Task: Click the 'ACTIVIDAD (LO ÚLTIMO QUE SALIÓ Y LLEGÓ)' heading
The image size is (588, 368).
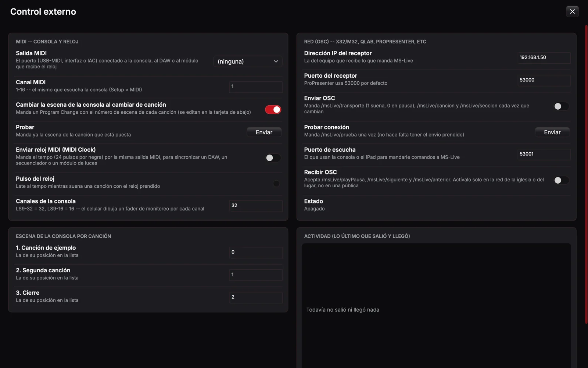Action: (x=357, y=236)
